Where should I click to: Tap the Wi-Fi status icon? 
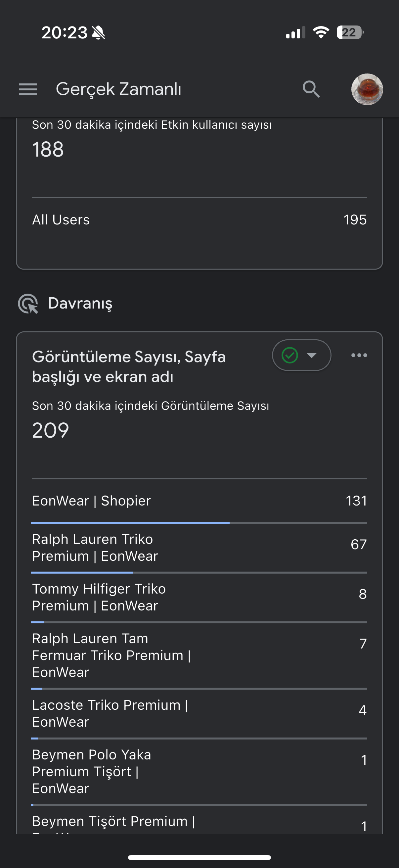click(x=321, y=32)
